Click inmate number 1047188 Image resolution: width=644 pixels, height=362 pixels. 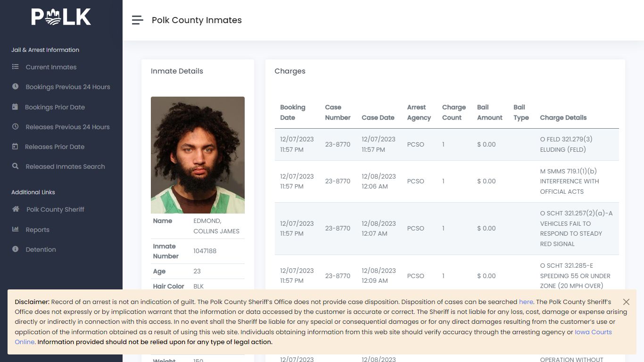[x=205, y=251]
